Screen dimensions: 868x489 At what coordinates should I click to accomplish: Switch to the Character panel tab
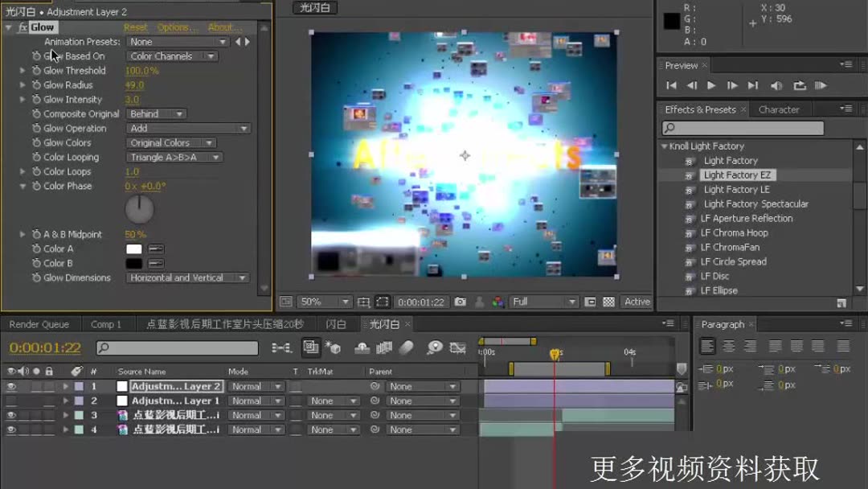[x=779, y=109]
